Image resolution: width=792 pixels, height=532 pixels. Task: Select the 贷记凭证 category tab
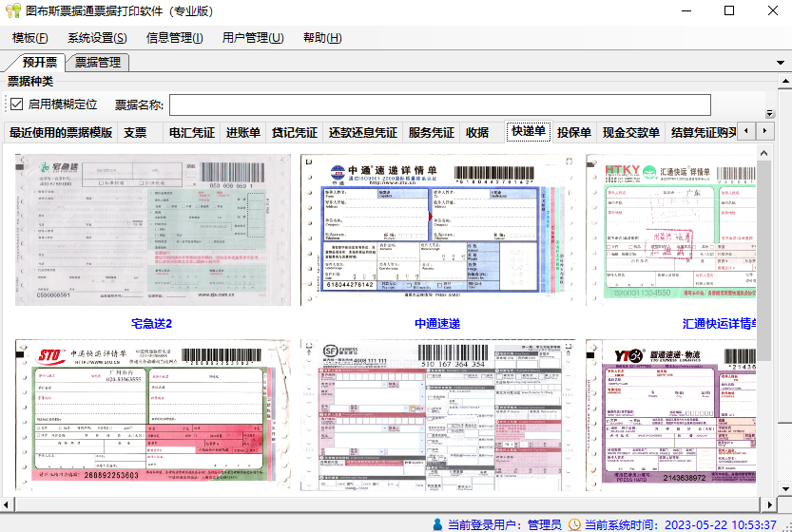(x=295, y=133)
